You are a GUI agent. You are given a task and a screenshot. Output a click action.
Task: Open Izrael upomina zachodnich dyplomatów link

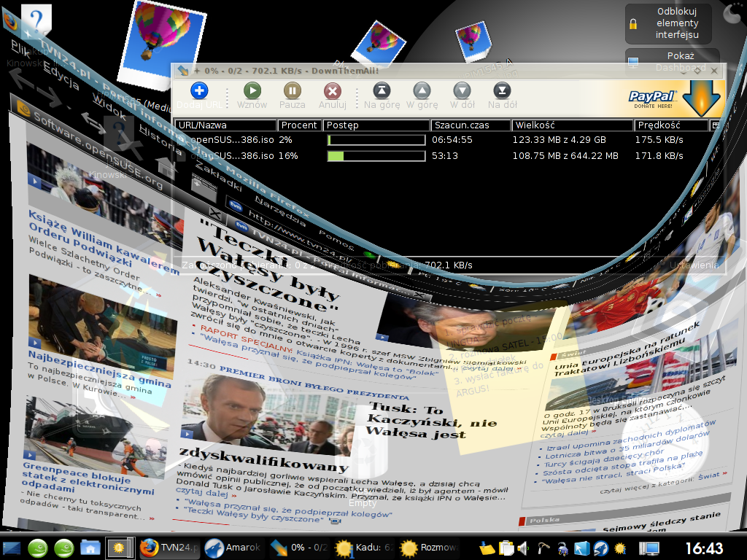tap(630, 435)
